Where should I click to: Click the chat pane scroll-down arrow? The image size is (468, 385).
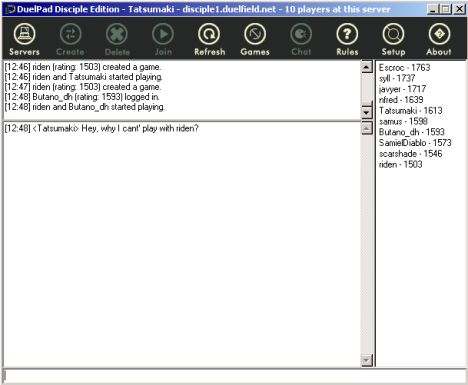(x=367, y=360)
